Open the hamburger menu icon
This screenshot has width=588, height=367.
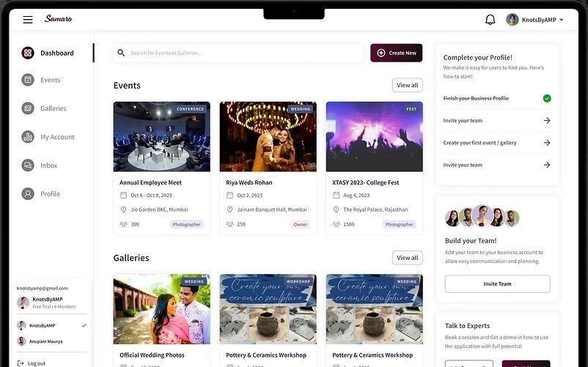pyautogui.click(x=28, y=20)
